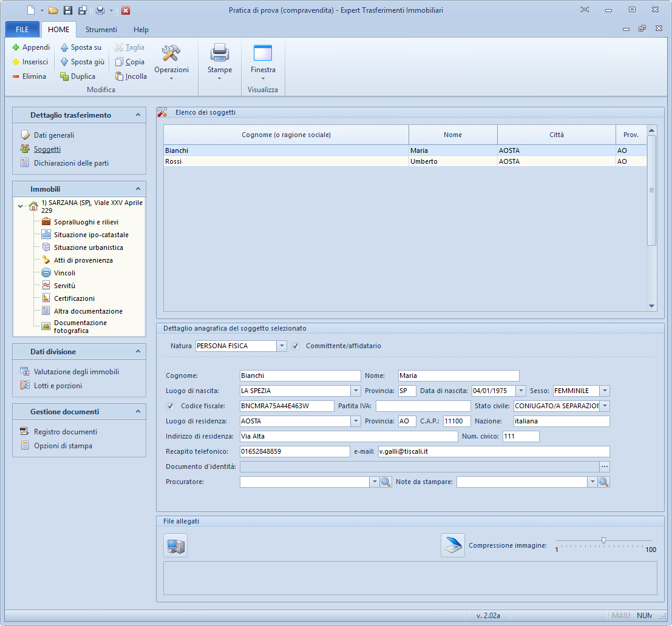672x626 pixels.
Task: Open the FILE menu tab
Action: tap(22, 30)
